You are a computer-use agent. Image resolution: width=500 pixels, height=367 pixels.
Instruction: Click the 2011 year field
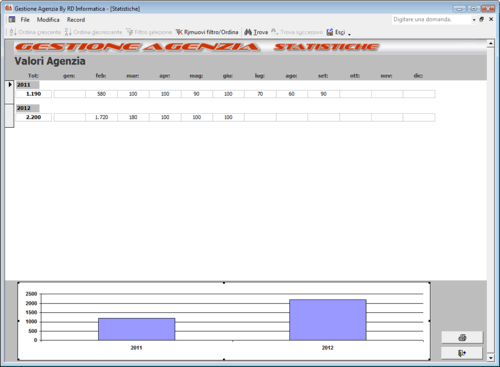tap(28, 85)
